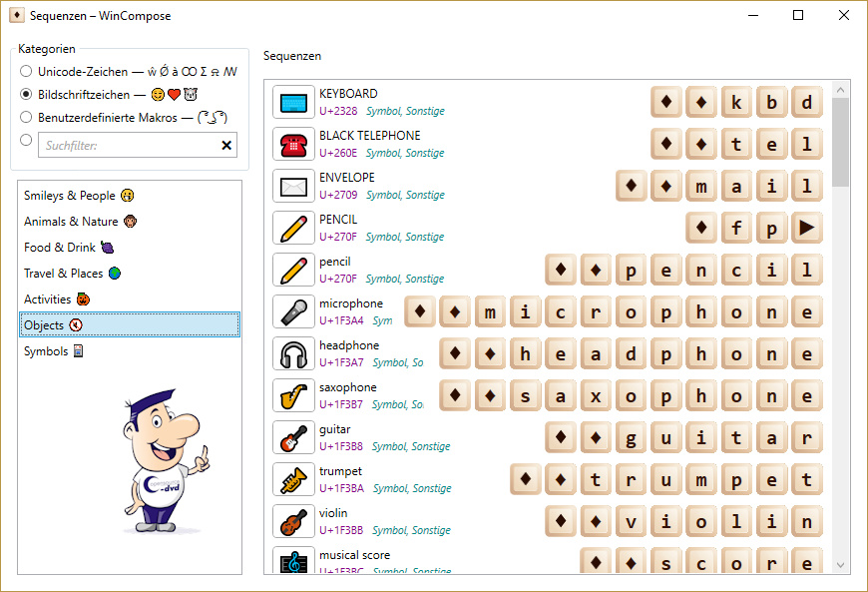Screen dimensions: 868x592
Task: Click the trumpet emoji icon
Action: coord(293,480)
